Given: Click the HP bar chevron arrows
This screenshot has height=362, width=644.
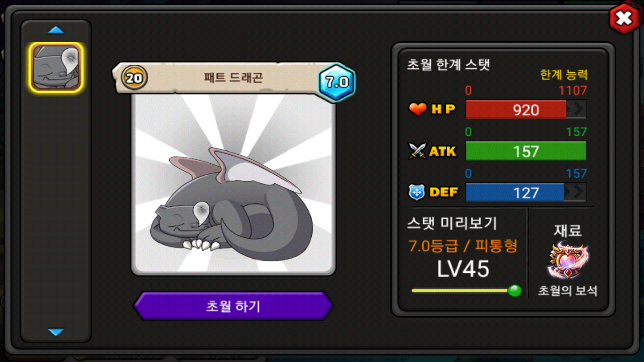Looking at the screenshot, I should pos(577,109).
